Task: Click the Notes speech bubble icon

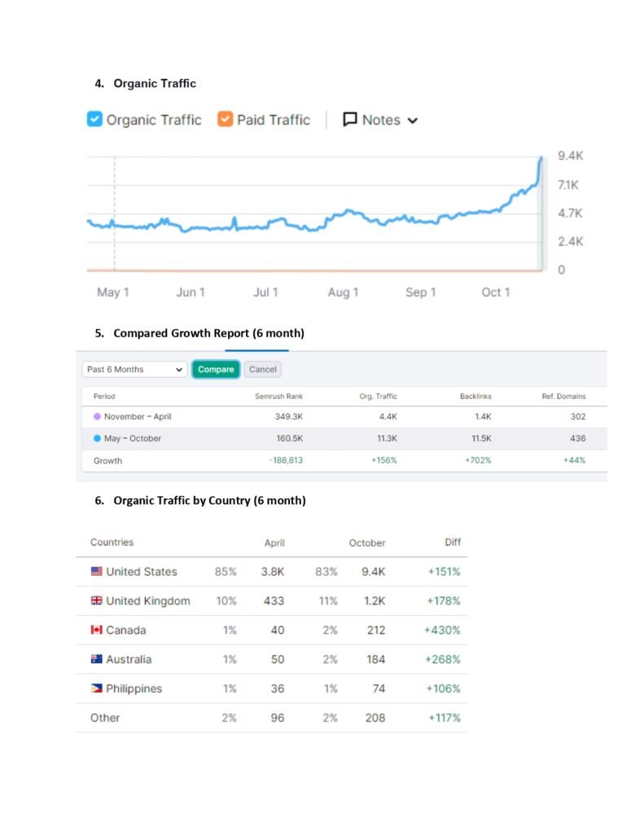Action: (350, 120)
